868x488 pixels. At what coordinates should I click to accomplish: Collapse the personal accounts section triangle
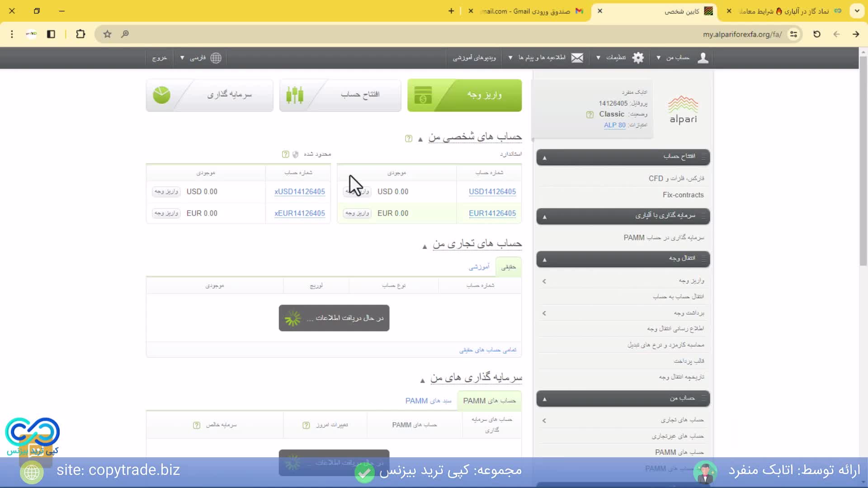point(420,139)
